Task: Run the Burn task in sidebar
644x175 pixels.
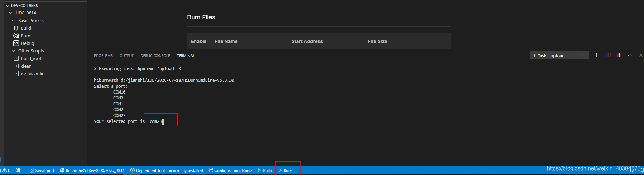Action: [x=25, y=36]
